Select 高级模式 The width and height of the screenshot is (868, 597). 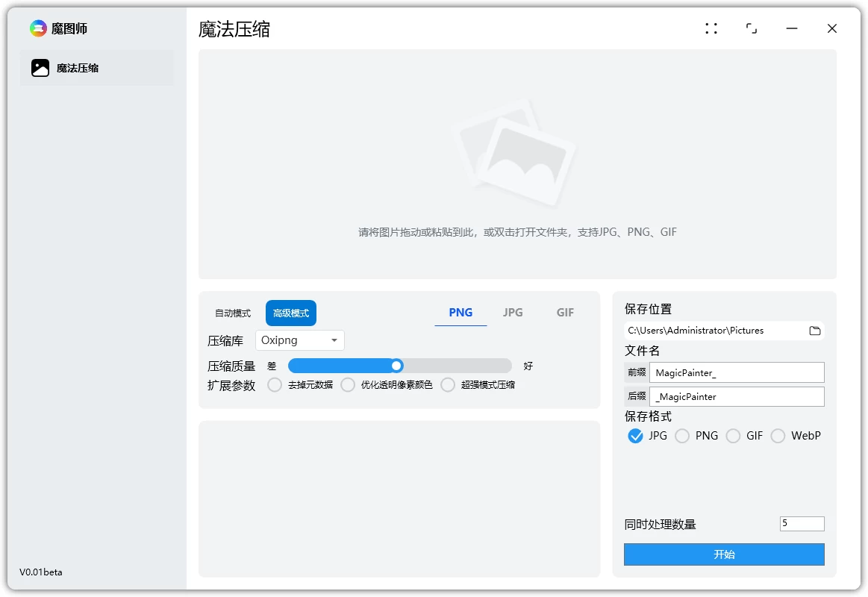coord(291,313)
